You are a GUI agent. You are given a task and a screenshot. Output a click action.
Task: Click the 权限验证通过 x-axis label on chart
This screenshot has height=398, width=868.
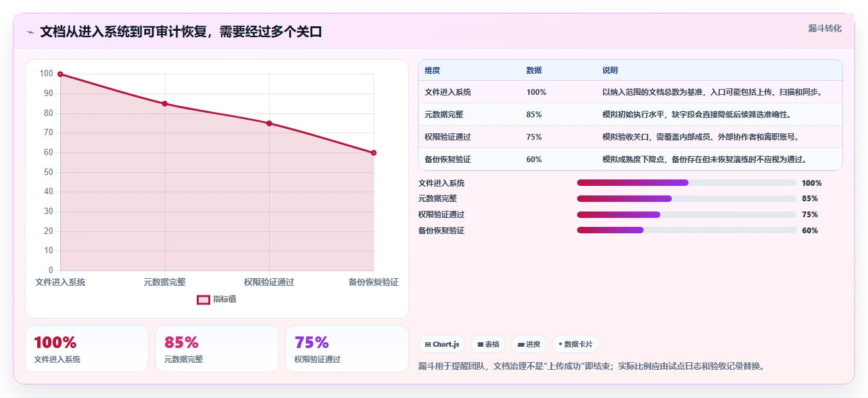269,282
